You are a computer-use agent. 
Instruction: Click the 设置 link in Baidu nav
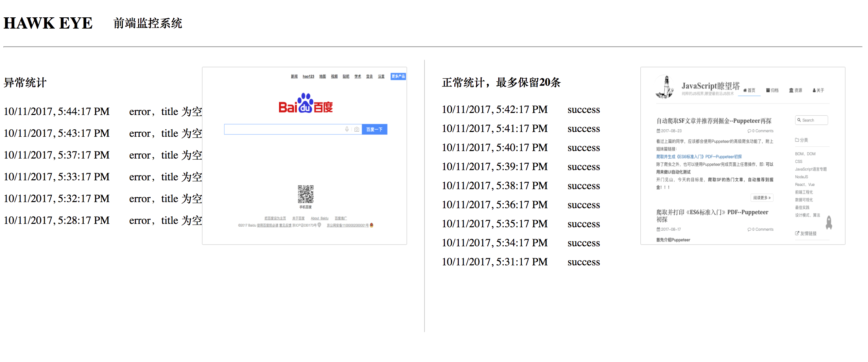(381, 77)
